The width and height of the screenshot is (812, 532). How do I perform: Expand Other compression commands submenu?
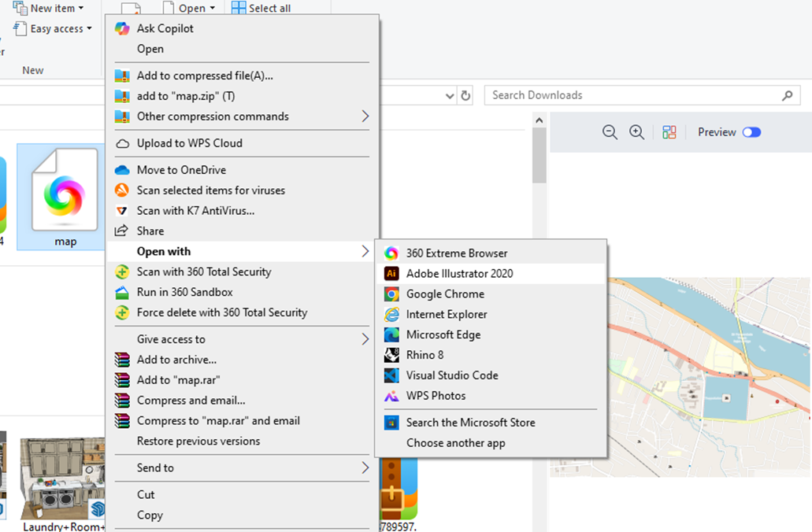[365, 116]
